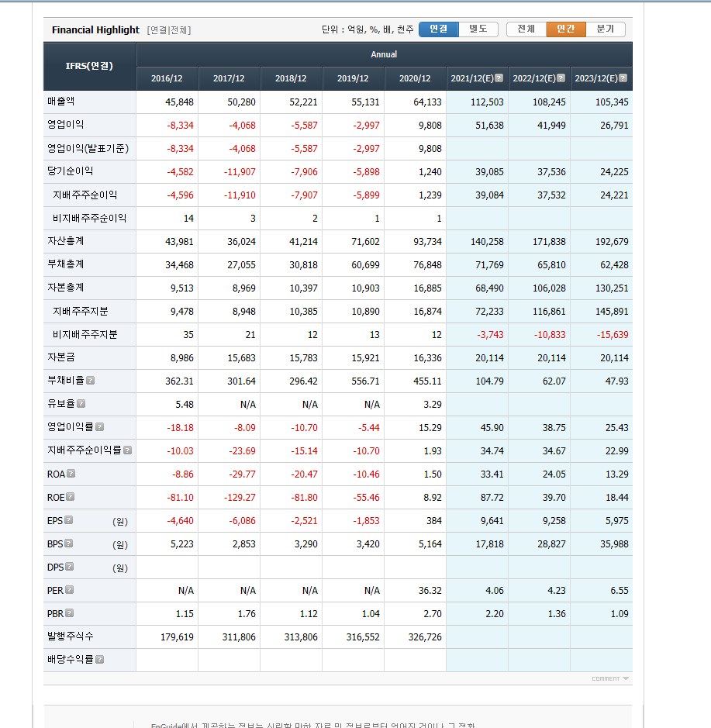Click info icon on 2023/12(E) column header
The image size is (711, 728).
(x=623, y=78)
